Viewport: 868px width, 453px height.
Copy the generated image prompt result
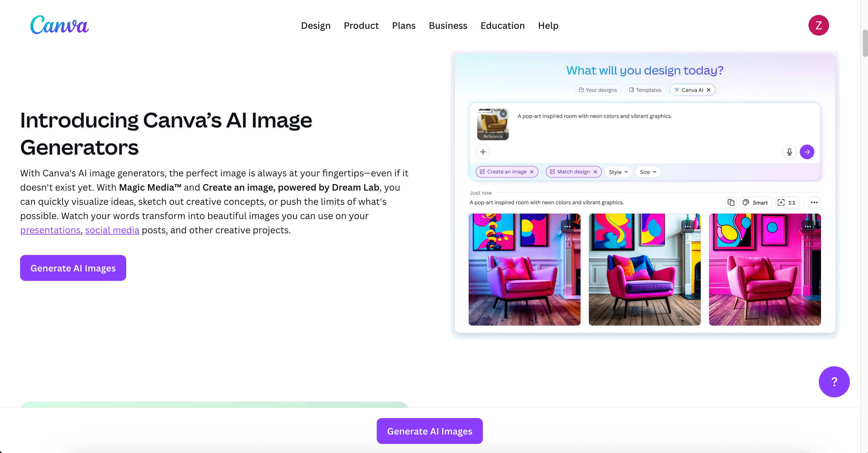pos(730,203)
